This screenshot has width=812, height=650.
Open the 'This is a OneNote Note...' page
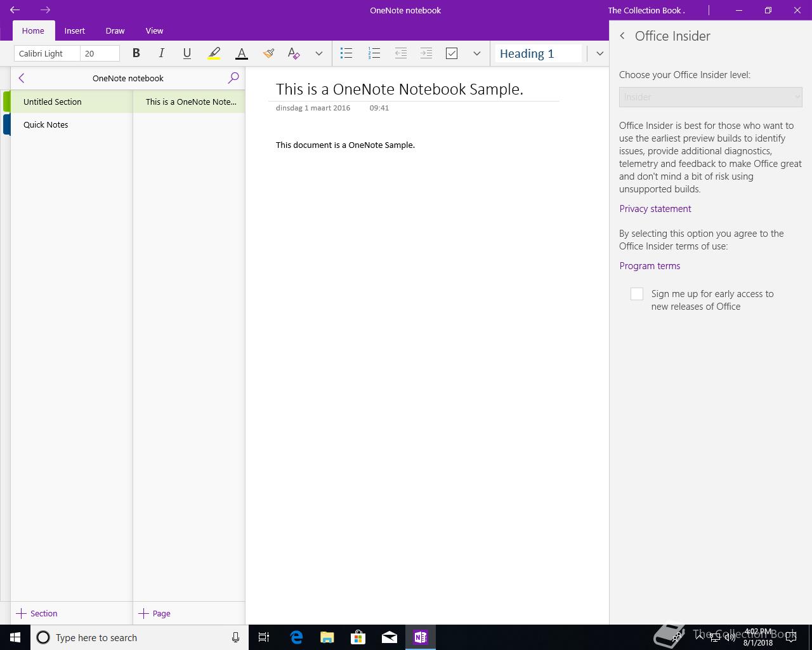tap(189, 102)
